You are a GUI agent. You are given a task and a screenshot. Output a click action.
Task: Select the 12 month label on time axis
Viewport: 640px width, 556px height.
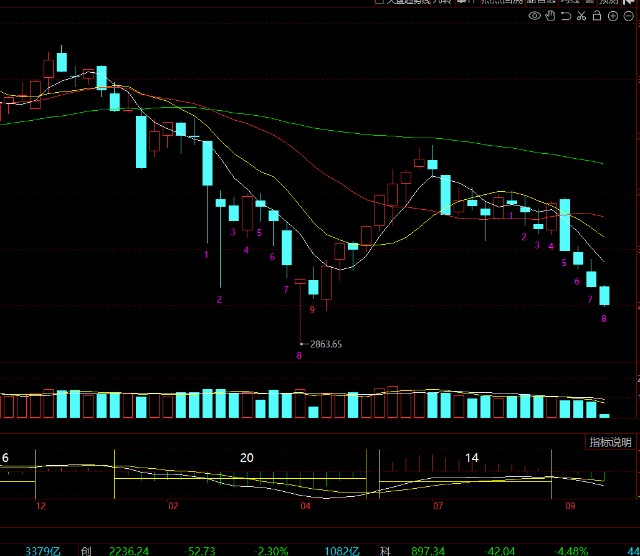[x=41, y=506]
